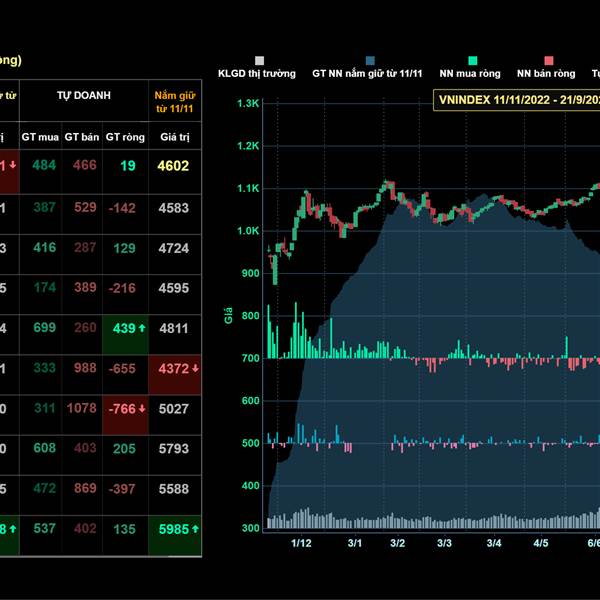Image resolution: width=600 pixels, height=600 pixels.
Task: Select the NN bán ròng legend label
Action: (x=546, y=73)
